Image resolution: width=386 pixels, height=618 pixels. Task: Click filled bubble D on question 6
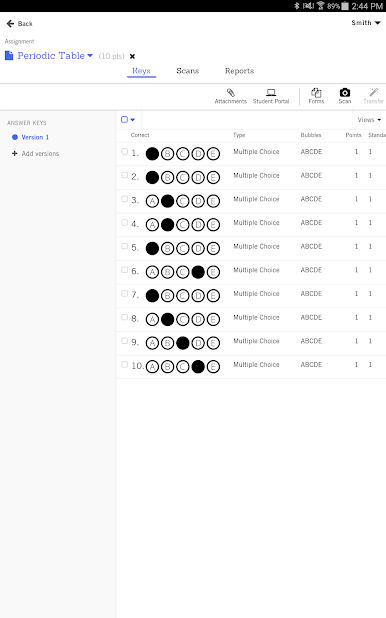pos(198,272)
